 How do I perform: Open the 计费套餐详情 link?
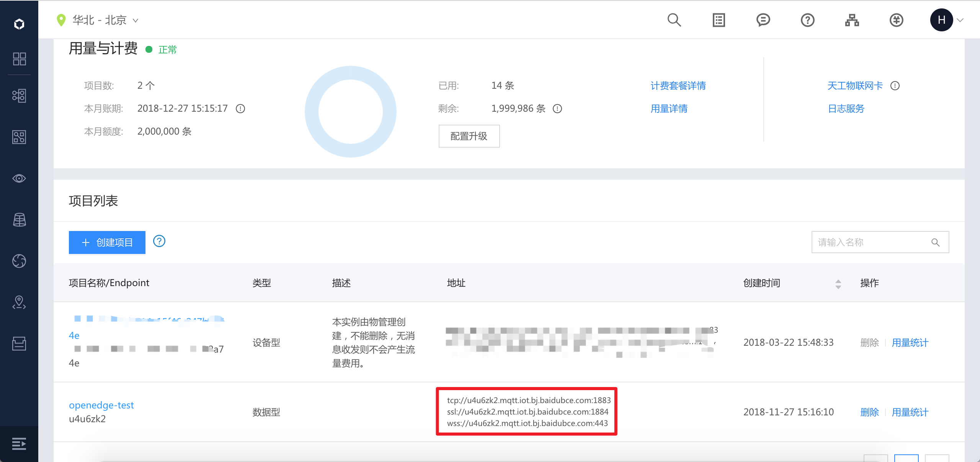[678, 86]
